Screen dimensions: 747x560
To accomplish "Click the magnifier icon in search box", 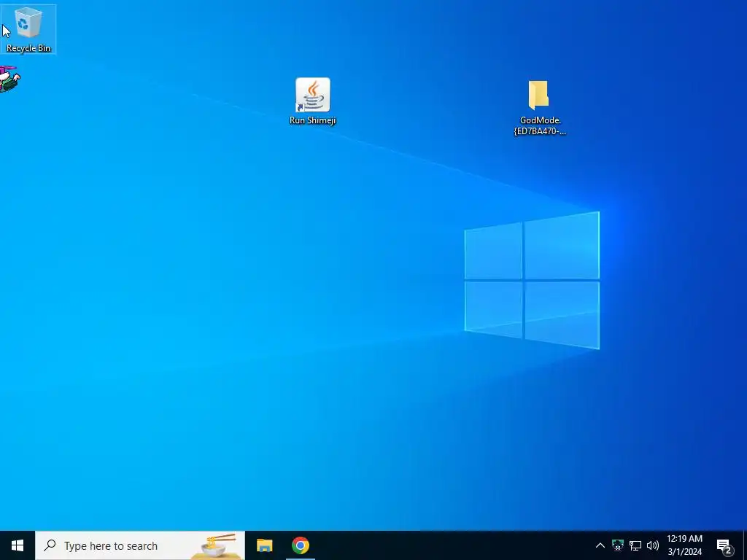I will click(x=50, y=545).
